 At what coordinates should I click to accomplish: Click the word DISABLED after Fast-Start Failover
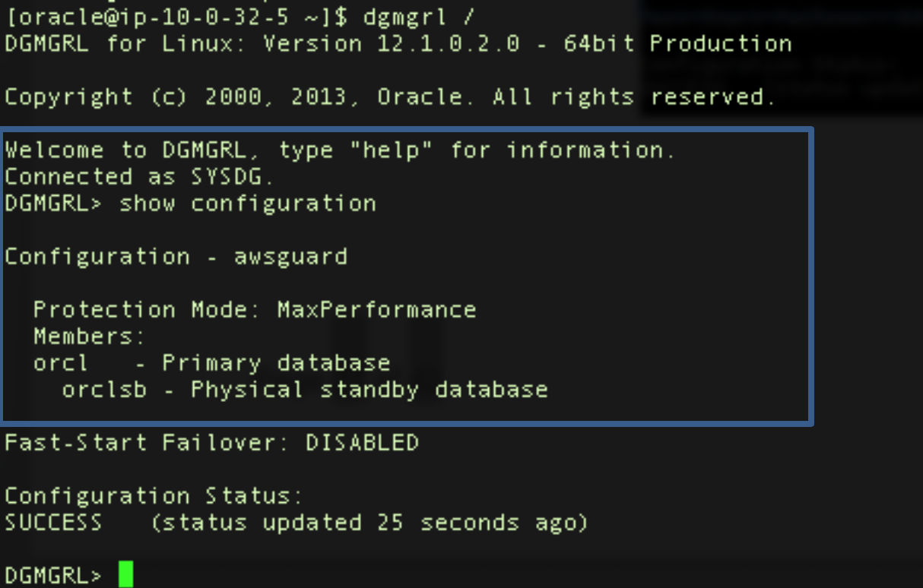pos(363,442)
